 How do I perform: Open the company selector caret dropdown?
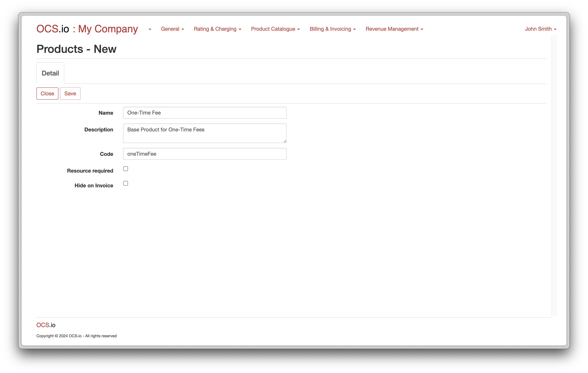pyautogui.click(x=150, y=29)
